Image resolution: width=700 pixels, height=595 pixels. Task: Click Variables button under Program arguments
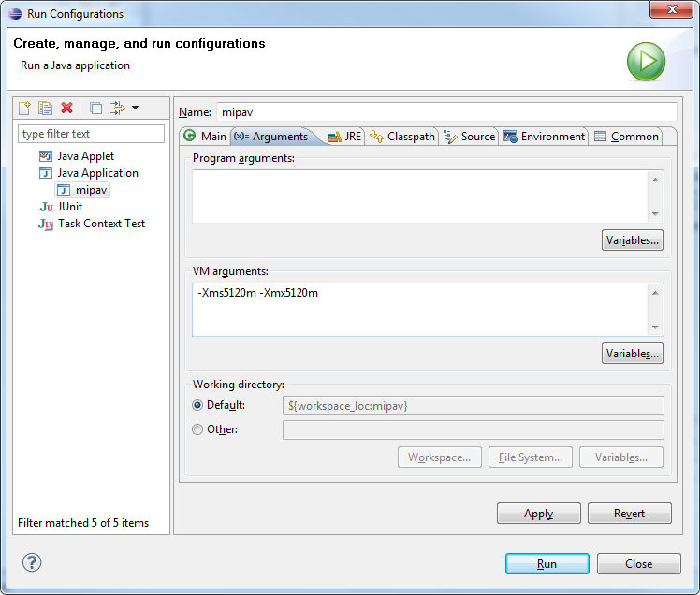[633, 240]
